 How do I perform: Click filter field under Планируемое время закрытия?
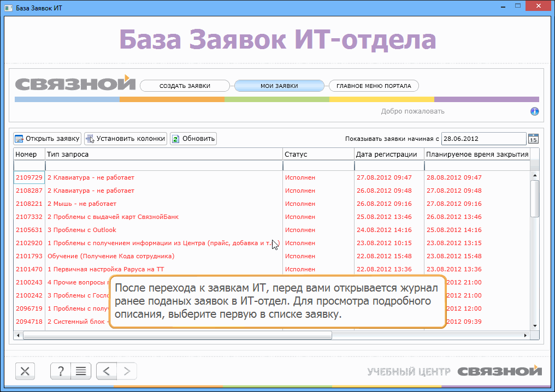click(477, 165)
